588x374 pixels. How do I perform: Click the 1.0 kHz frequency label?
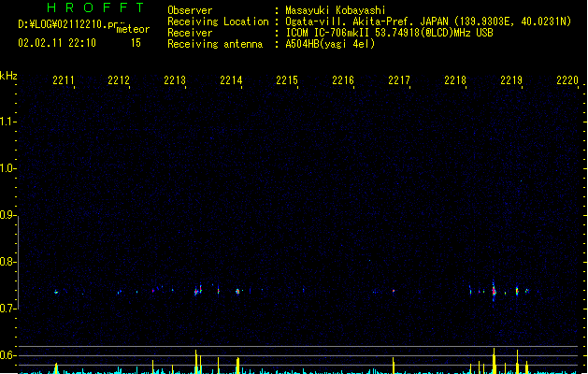7,168
